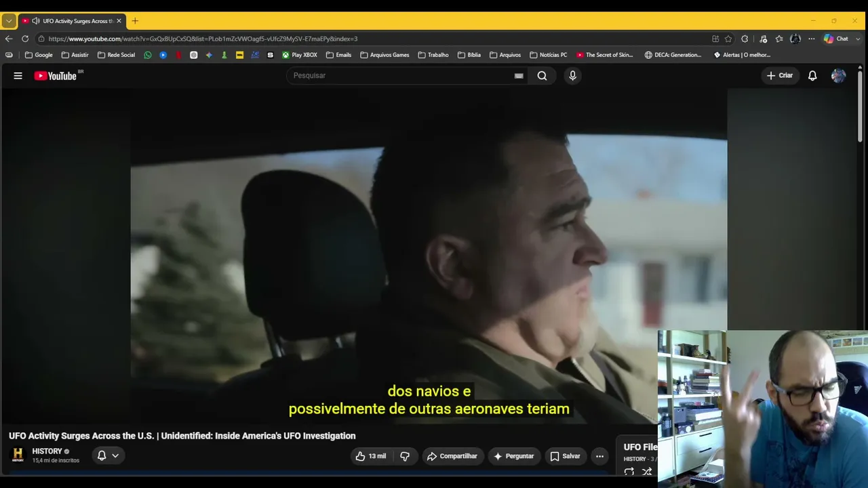This screenshot has height=488, width=868.
Task: Open the Emails bookmarks folder
Action: click(338, 55)
